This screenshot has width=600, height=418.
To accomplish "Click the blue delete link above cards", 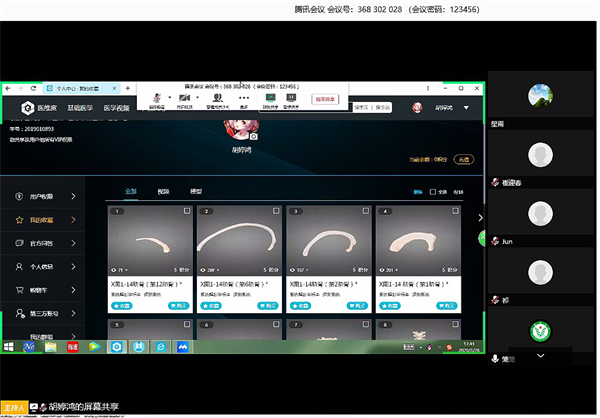I will tap(417, 192).
